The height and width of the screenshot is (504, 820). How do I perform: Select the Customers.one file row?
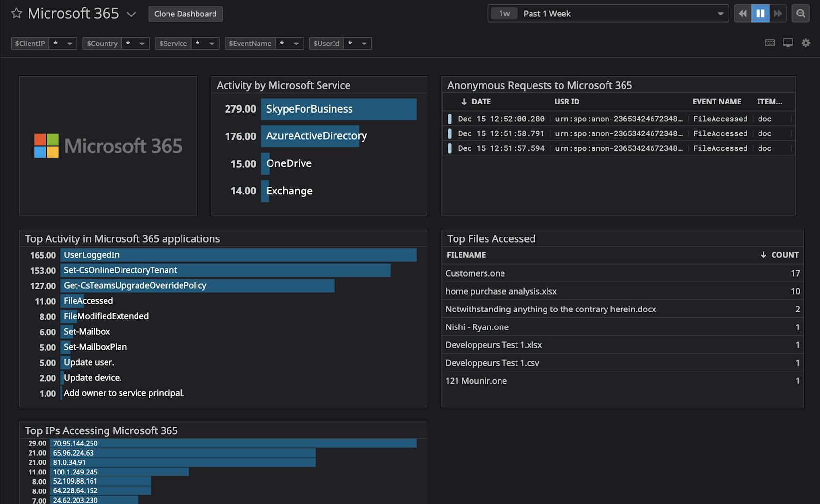475,273
